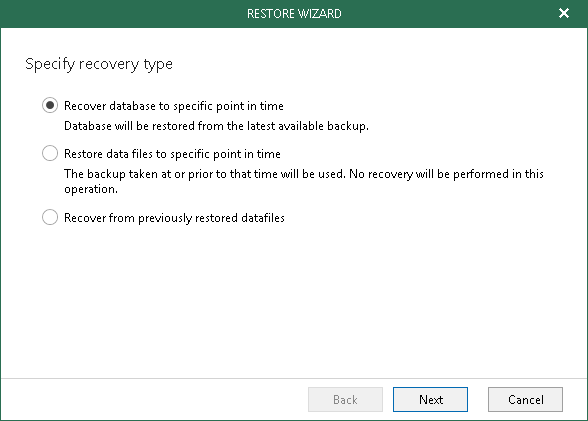Click label text 'Recover database to specific point in time'
588x421 pixels.
174,106
